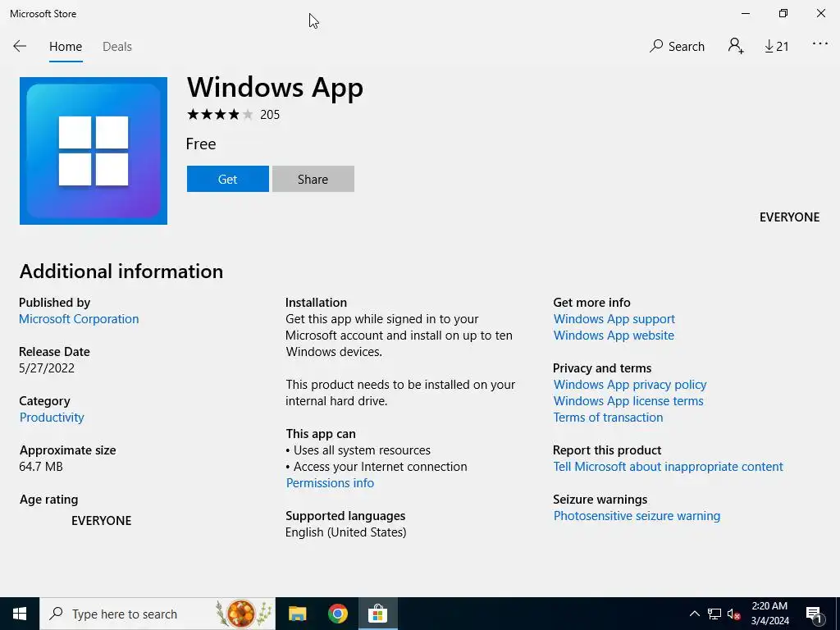The width and height of the screenshot is (840, 630).
Task: Tell Microsoft about inappropriate content link
Action: pyautogui.click(x=668, y=467)
